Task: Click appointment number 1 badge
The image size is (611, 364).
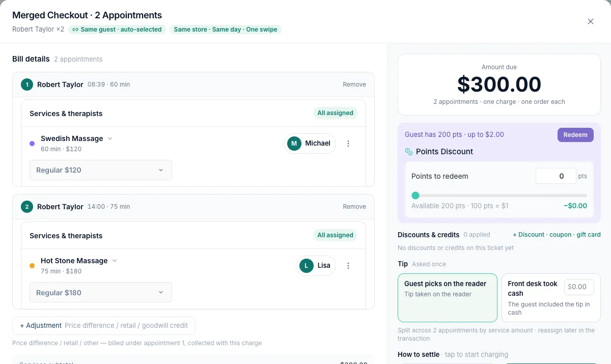Action: click(27, 85)
